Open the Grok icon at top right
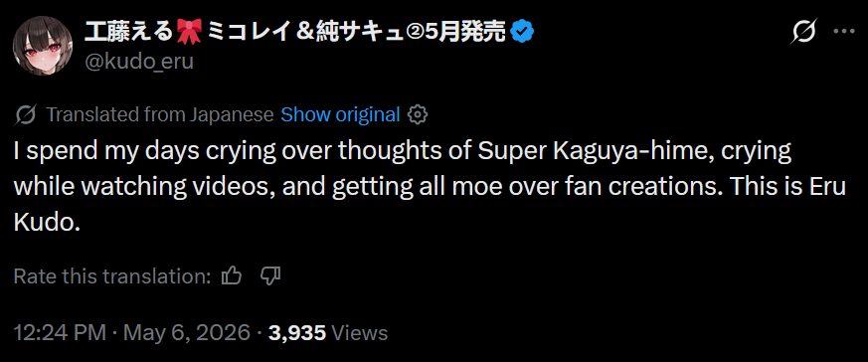The width and height of the screenshot is (868, 362). pyautogui.click(x=804, y=33)
